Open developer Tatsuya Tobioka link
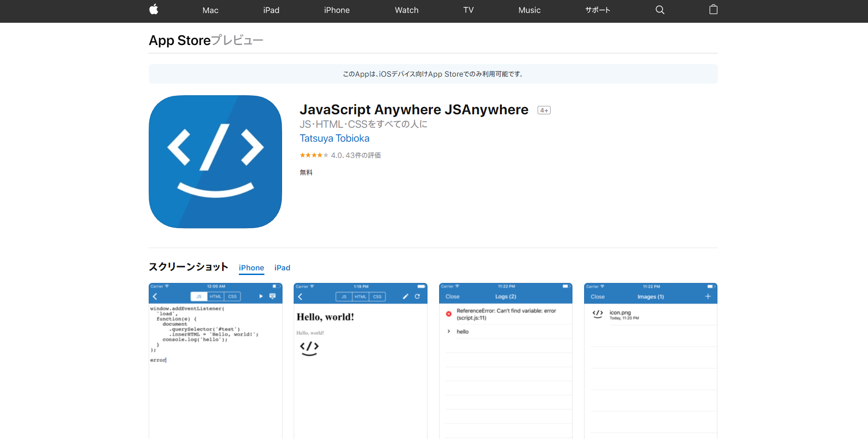The height and width of the screenshot is (439, 868). click(334, 138)
